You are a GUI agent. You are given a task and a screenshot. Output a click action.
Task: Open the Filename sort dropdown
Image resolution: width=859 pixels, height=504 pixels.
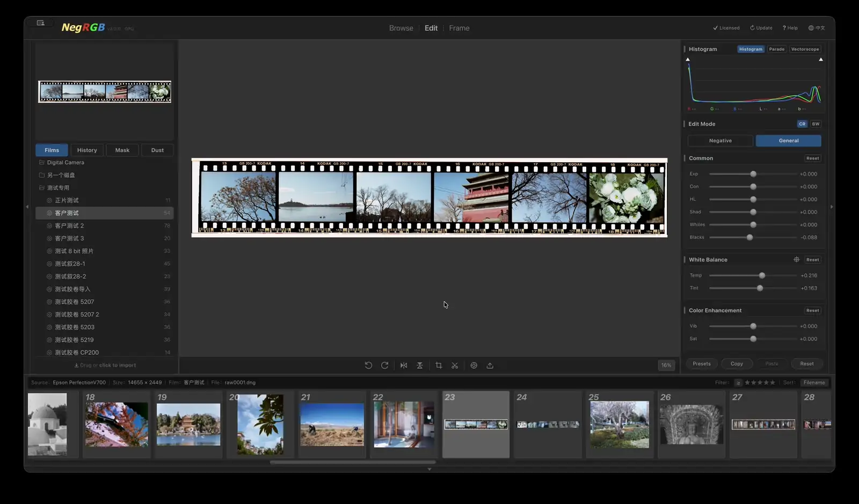coord(814,383)
